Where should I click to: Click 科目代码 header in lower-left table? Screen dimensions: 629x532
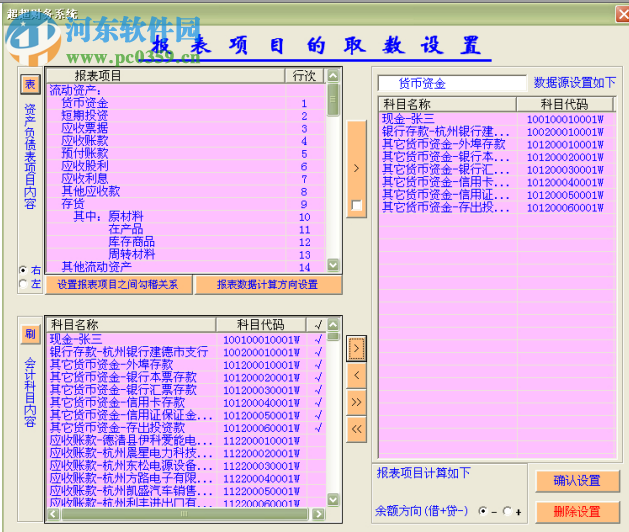(261, 324)
